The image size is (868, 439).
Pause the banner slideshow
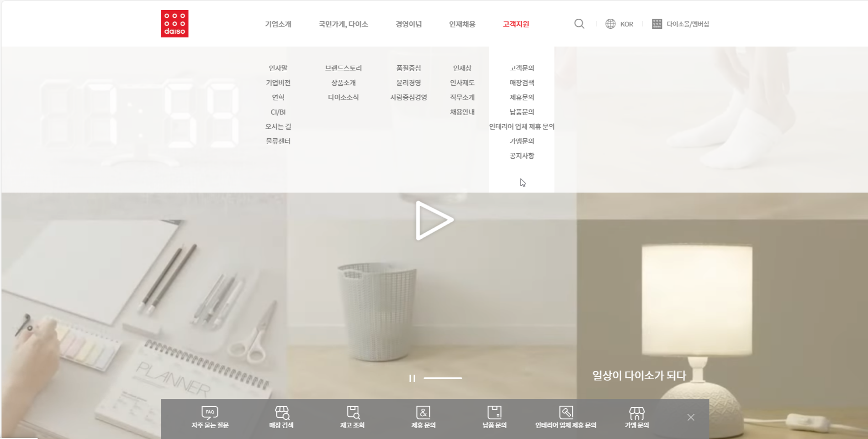412,378
